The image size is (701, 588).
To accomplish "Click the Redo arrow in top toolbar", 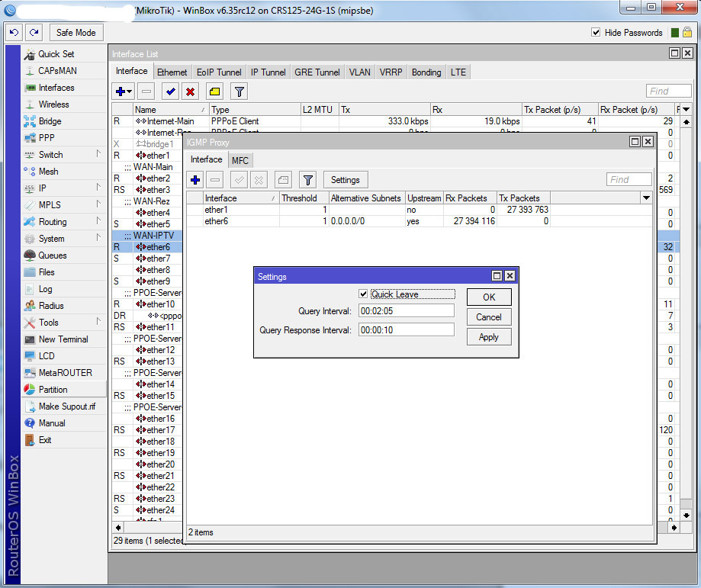I will (x=34, y=33).
